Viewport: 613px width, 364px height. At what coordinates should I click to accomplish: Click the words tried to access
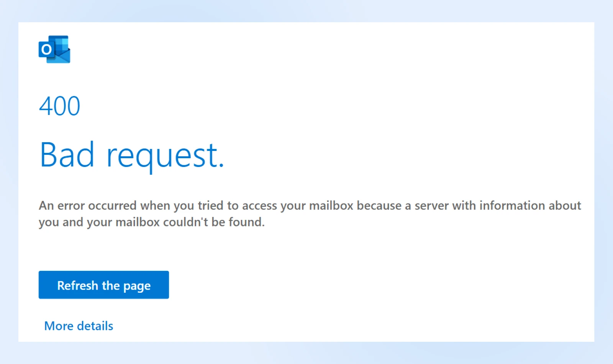[x=237, y=206]
